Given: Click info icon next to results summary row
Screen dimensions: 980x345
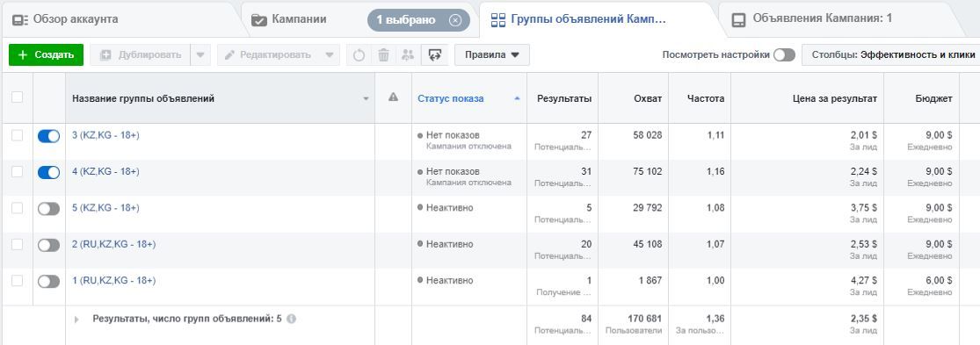Looking at the screenshot, I should pos(291,319).
